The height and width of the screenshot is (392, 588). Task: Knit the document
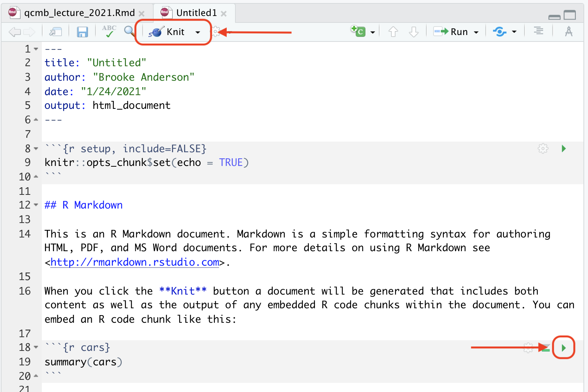(167, 32)
